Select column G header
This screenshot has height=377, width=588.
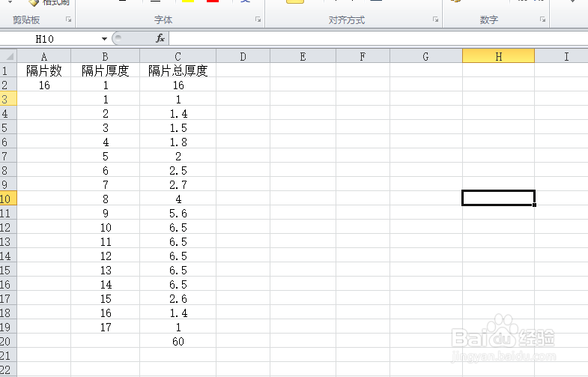click(426, 56)
